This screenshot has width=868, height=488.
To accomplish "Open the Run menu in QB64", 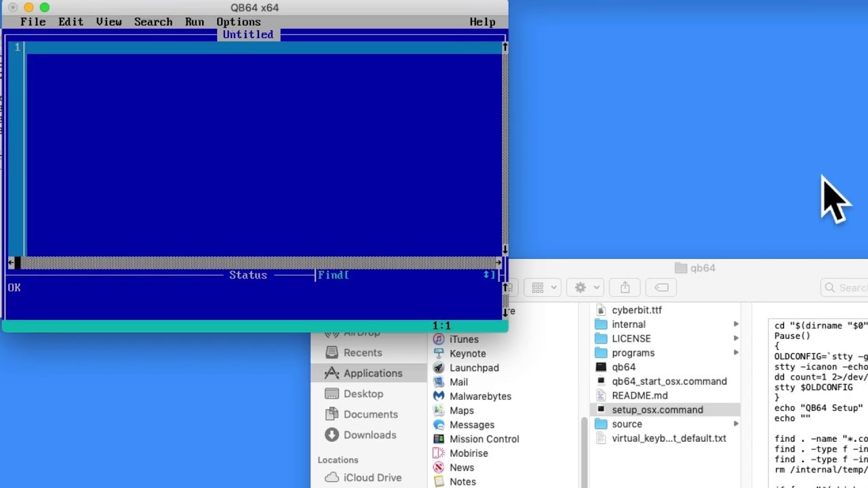I will [195, 22].
